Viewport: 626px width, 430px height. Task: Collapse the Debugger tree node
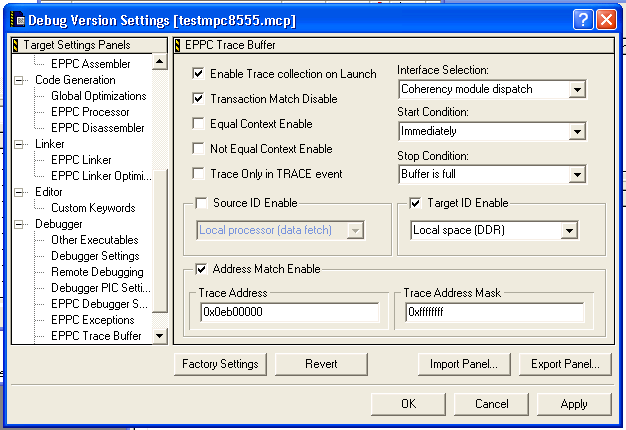(19, 224)
